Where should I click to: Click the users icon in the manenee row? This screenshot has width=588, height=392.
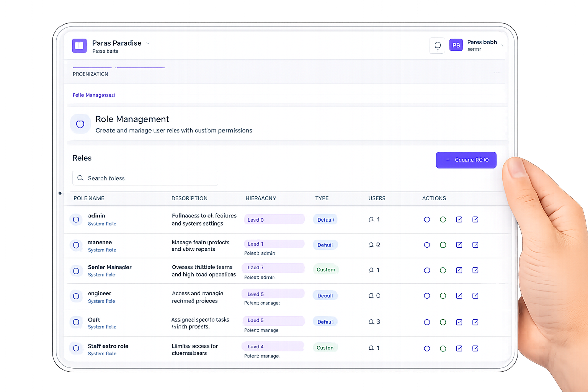tap(371, 245)
